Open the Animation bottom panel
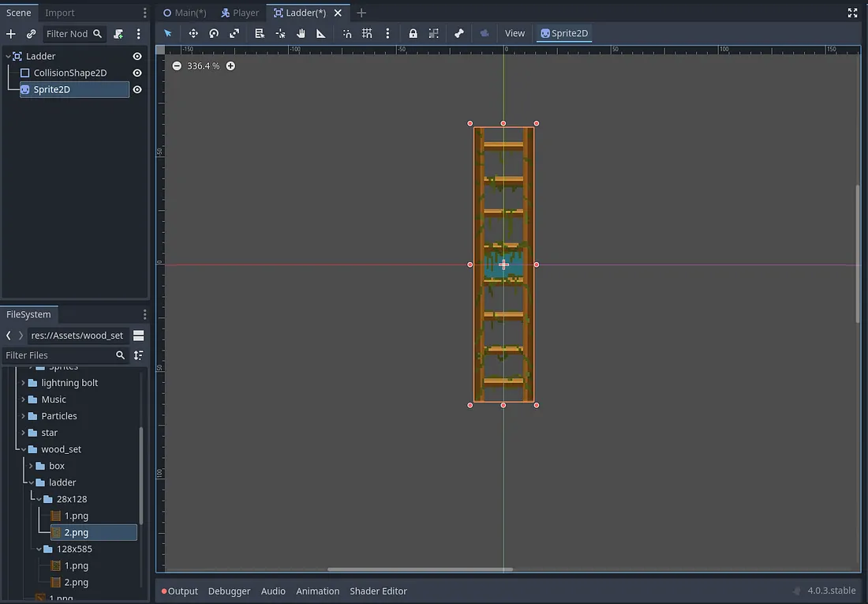868x604 pixels. pos(318,591)
